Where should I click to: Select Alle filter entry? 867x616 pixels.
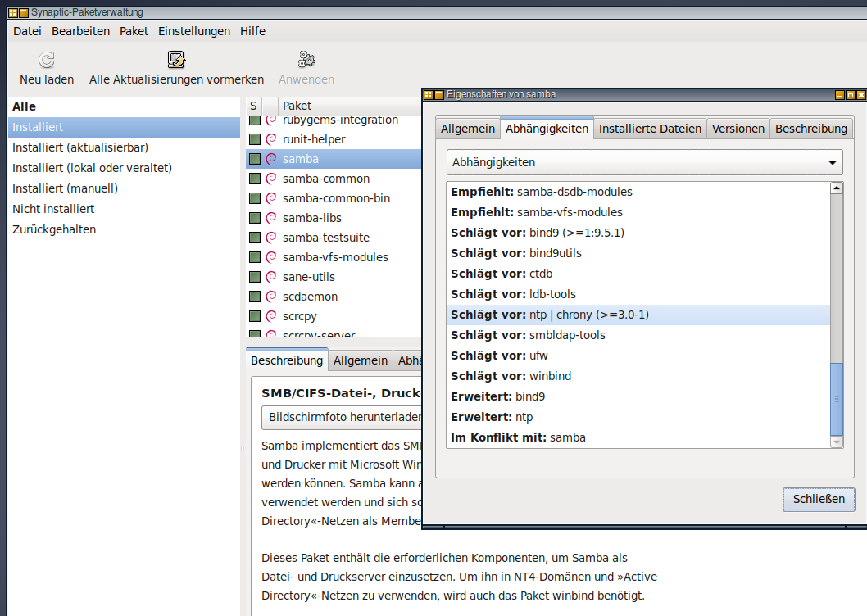(x=125, y=106)
